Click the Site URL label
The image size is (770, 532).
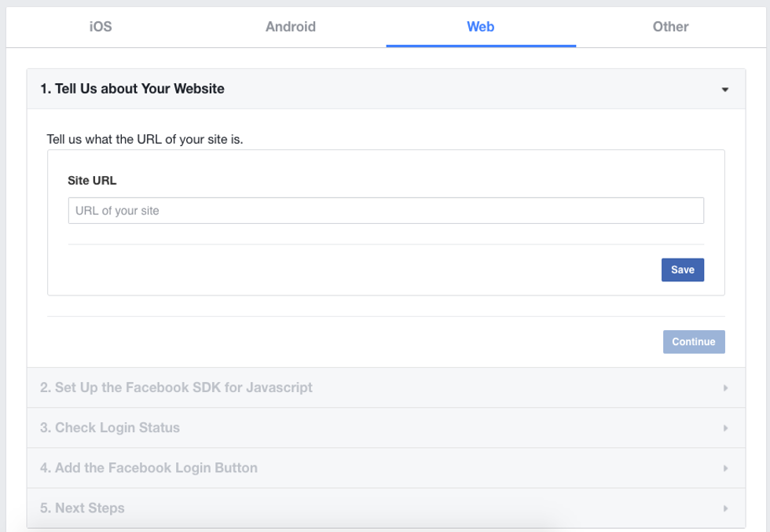click(x=93, y=180)
